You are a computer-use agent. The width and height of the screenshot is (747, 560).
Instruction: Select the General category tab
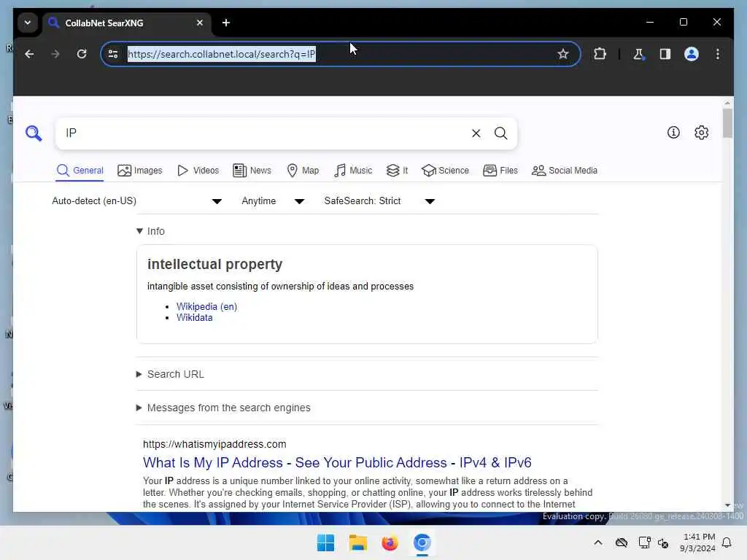[80, 171]
